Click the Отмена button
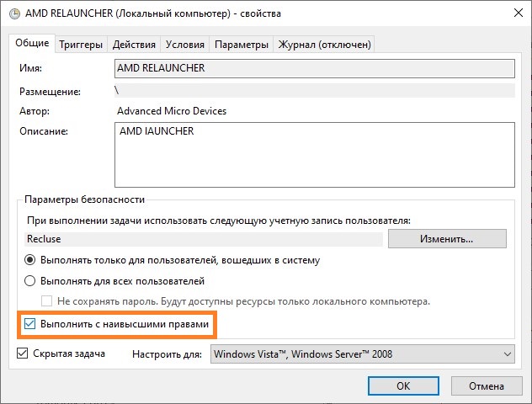 coord(487,386)
